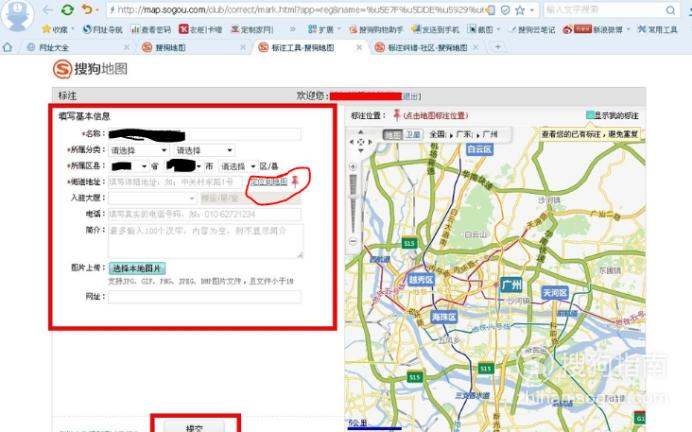Reload the page with green refresh icon
The image size is (692, 432).
67,10
